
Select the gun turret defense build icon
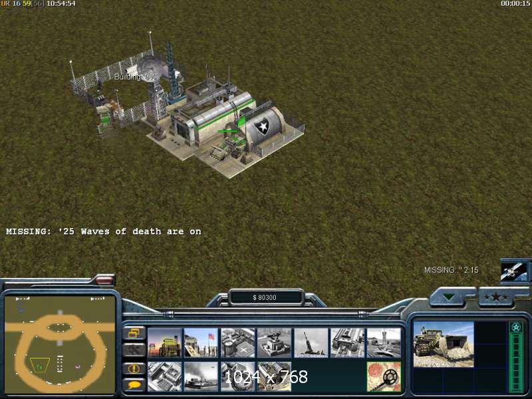pyautogui.click(x=274, y=342)
